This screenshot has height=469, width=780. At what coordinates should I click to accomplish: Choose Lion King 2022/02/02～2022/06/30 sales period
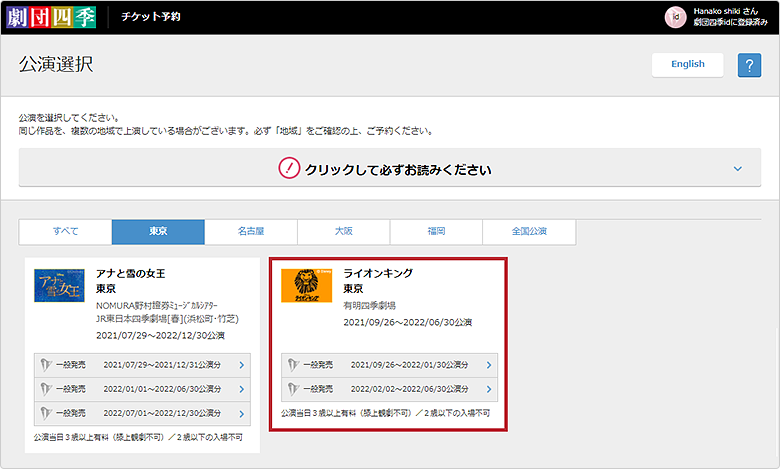point(390,389)
